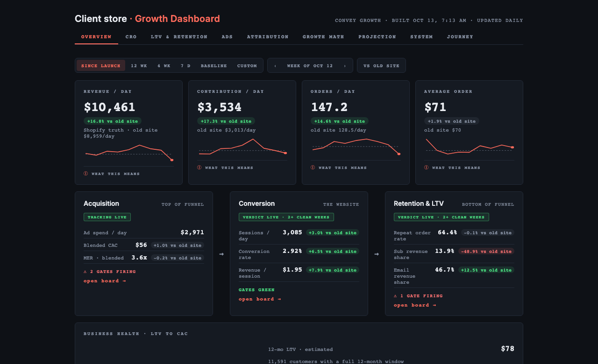Open the CRO tab
Image resolution: width=598 pixels, height=364 pixels.
pos(131,37)
